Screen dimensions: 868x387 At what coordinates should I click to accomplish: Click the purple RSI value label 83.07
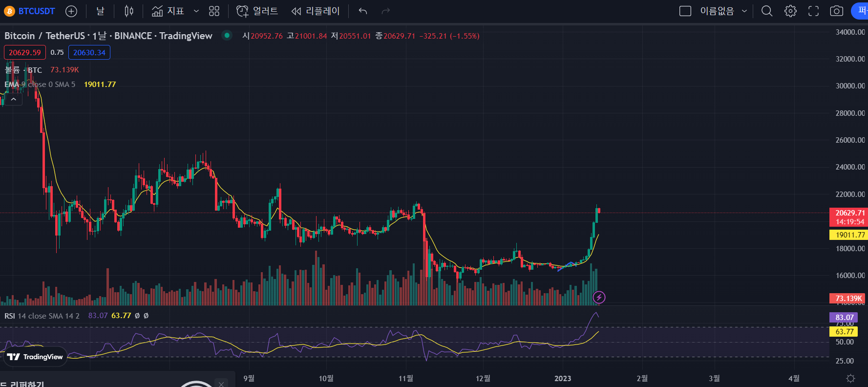(x=844, y=318)
